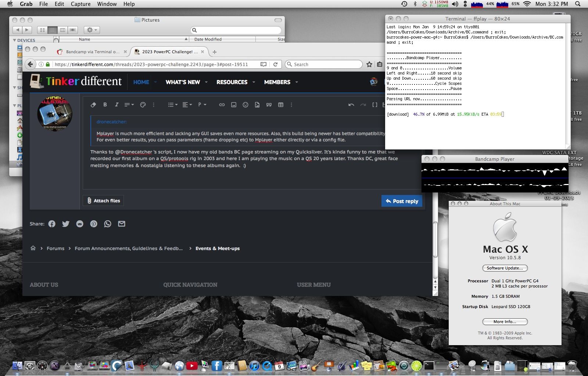Toggle italic formatting in reply editor

116,105
